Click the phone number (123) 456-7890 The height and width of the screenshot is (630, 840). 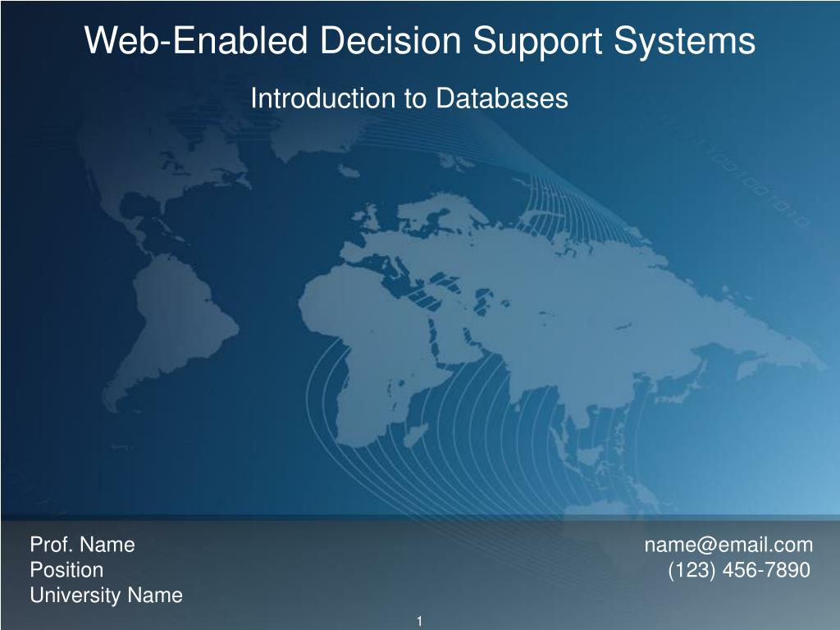[739, 570]
